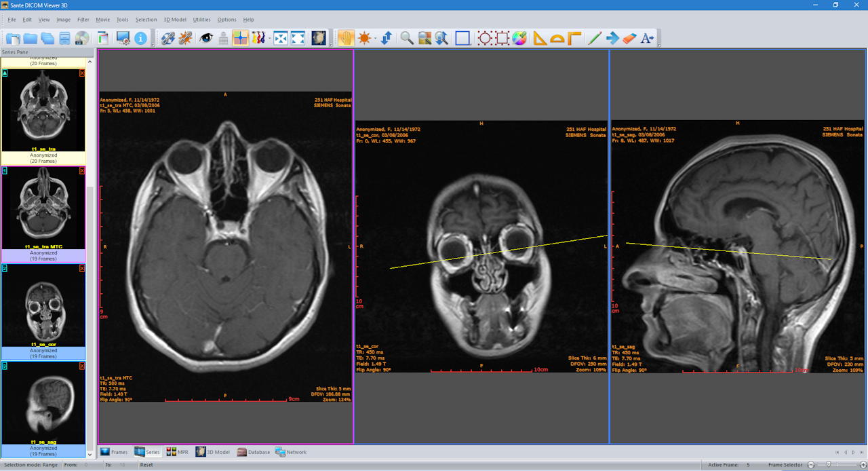Screen dimensions: 868x471
Task: Select the magnifying glass zoom tool
Action: click(407, 39)
